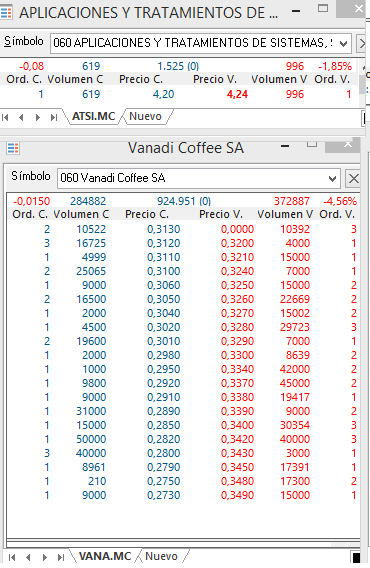The width and height of the screenshot is (370, 568).
Task: Click the Precio V. column header in Vanadi book
Action: [221, 214]
